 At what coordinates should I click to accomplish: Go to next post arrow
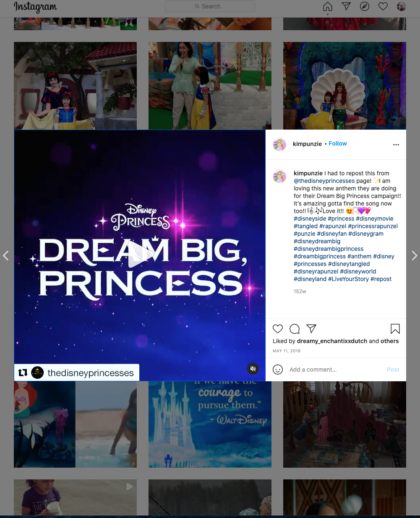[414, 255]
